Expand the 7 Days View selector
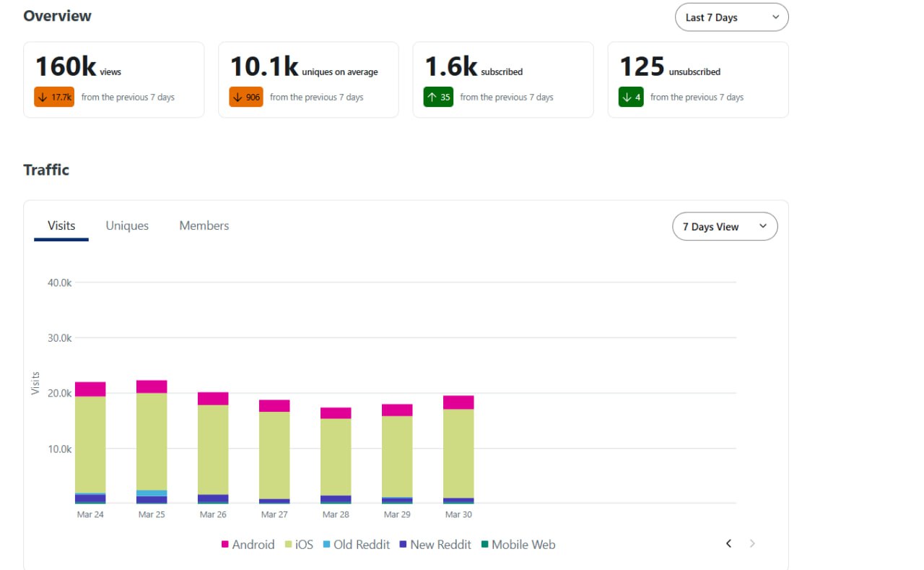The width and height of the screenshot is (924, 570). (725, 227)
